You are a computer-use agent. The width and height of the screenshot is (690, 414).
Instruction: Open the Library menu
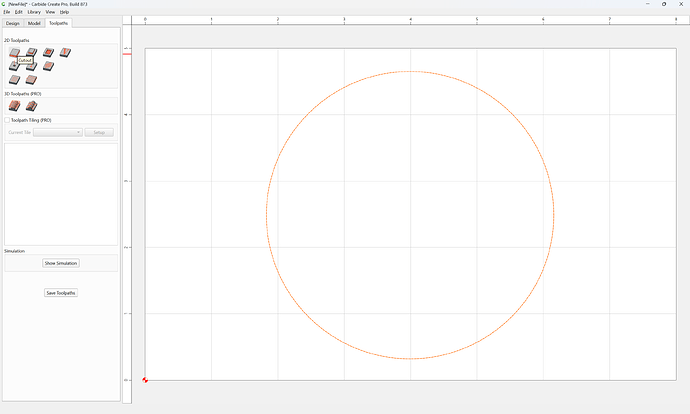(x=34, y=12)
